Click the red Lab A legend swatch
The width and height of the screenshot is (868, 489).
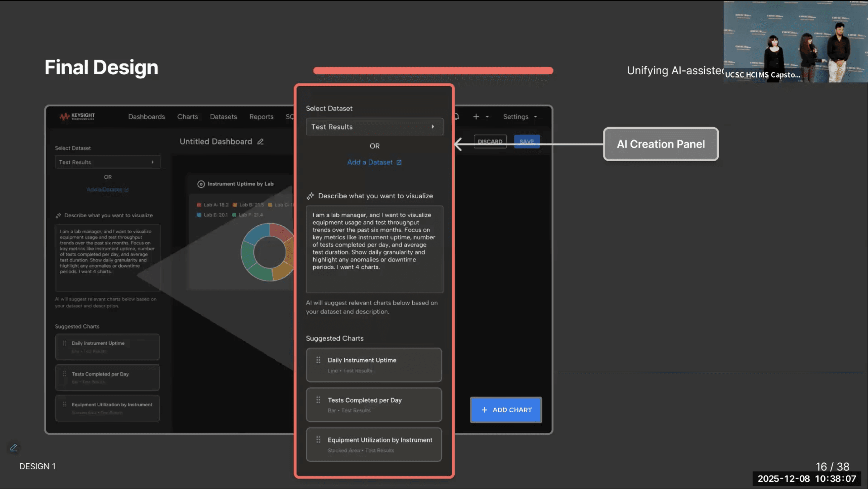[x=199, y=205]
